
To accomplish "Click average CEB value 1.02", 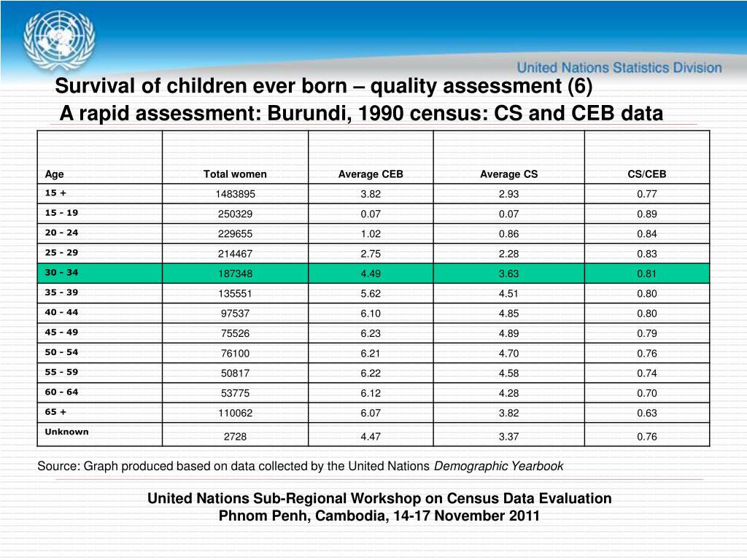I will click(371, 234).
